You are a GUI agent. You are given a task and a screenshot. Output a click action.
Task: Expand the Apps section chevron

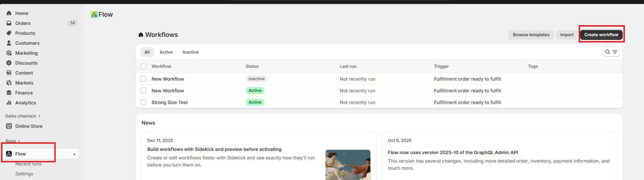click(x=19, y=141)
